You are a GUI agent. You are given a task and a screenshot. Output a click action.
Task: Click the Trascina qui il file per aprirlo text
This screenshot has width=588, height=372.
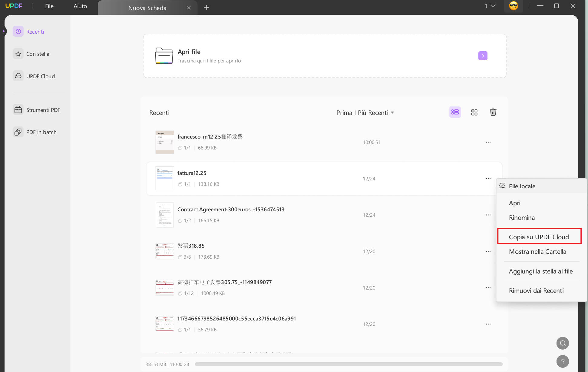click(x=209, y=61)
